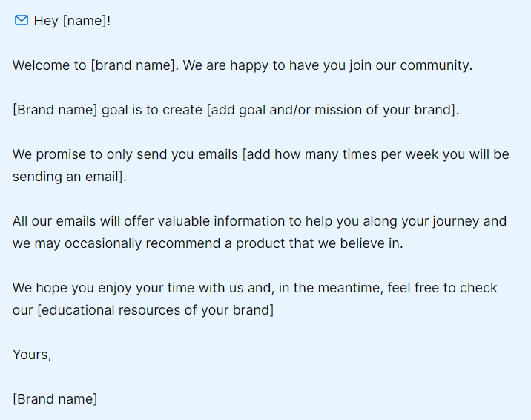This screenshot has width=531, height=420.
Task: Click the [add how many times per week] placeholder
Action: click(x=376, y=154)
